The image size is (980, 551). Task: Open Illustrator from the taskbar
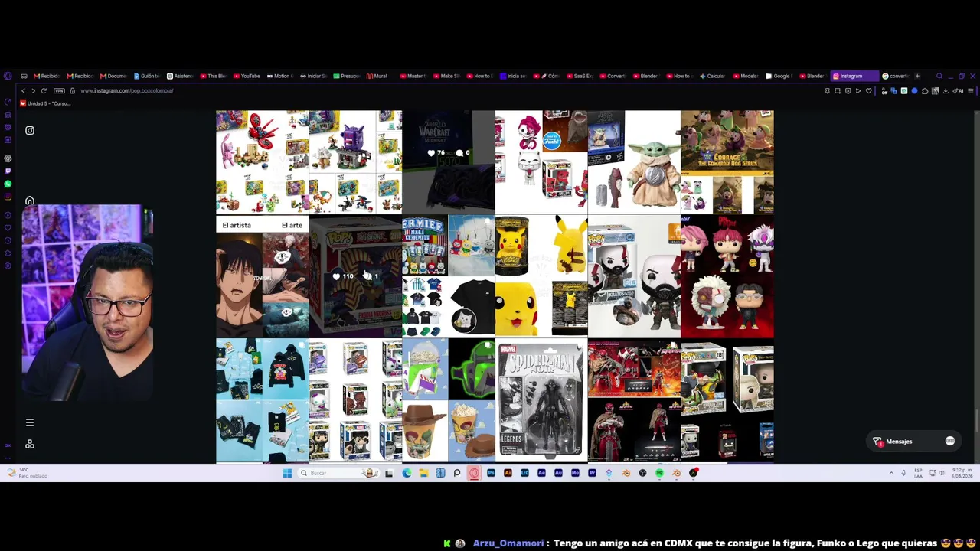508,473
